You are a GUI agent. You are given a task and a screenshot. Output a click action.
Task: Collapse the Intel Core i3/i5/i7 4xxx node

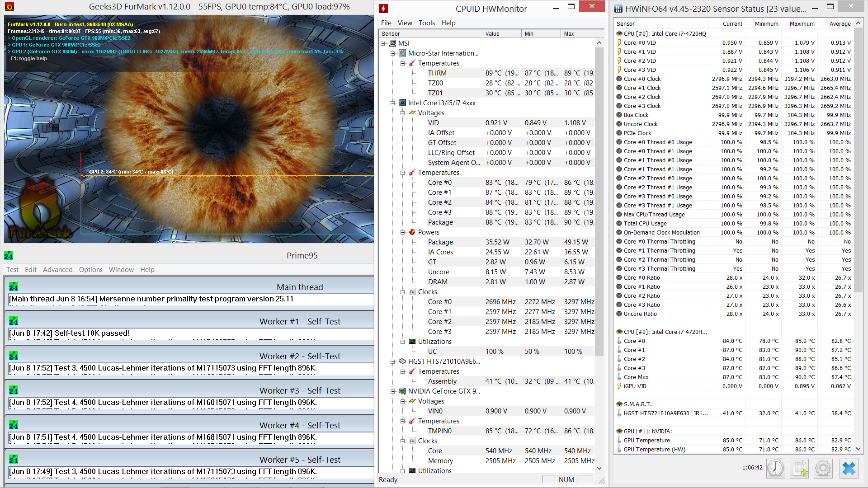point(393,103)
